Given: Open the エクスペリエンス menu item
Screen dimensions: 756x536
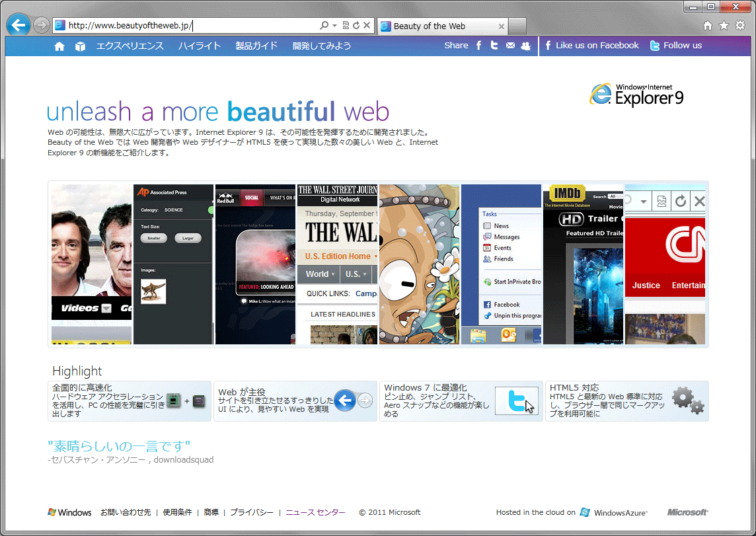Looking at the screenshot, I should tap(130, 46).
